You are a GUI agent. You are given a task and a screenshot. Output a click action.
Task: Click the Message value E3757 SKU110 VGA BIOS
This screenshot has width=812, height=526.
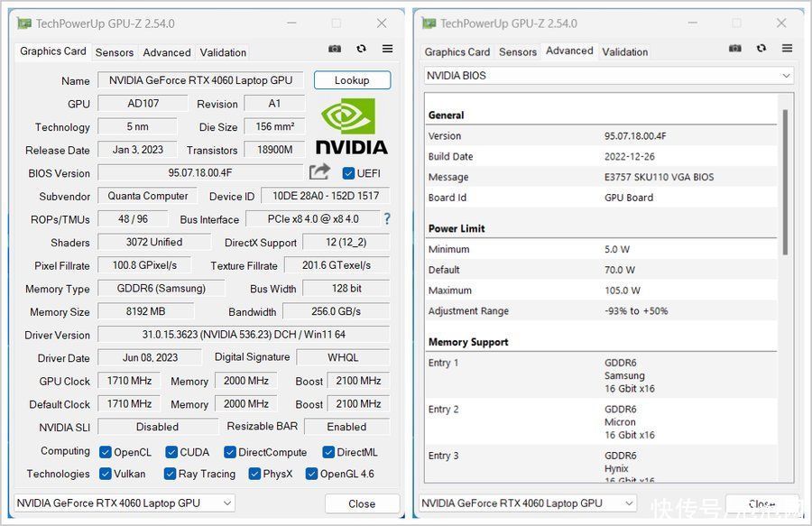click(x=660, y=177)
